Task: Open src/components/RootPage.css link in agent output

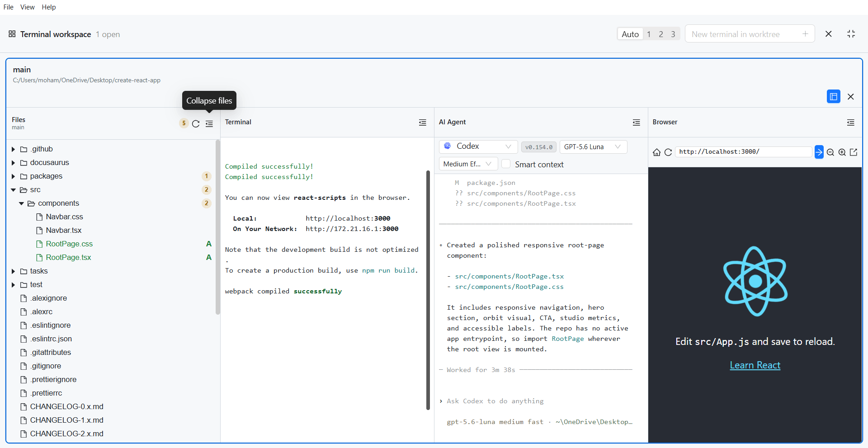Action: (x=509, y=287)
